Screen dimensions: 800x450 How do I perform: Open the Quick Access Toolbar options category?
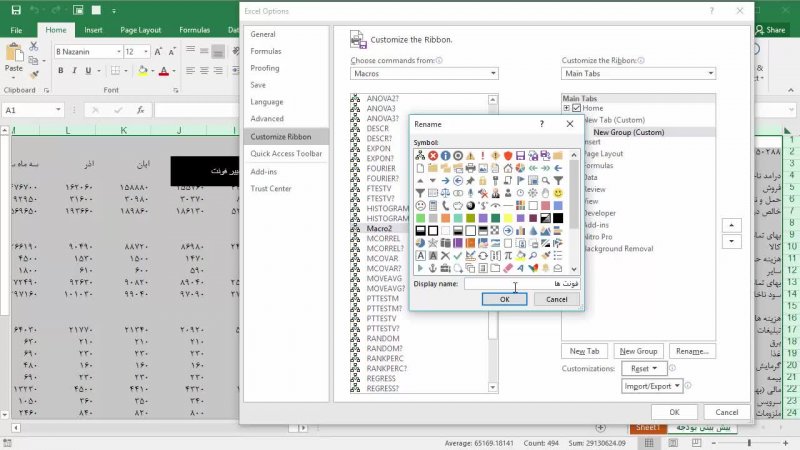286,154
